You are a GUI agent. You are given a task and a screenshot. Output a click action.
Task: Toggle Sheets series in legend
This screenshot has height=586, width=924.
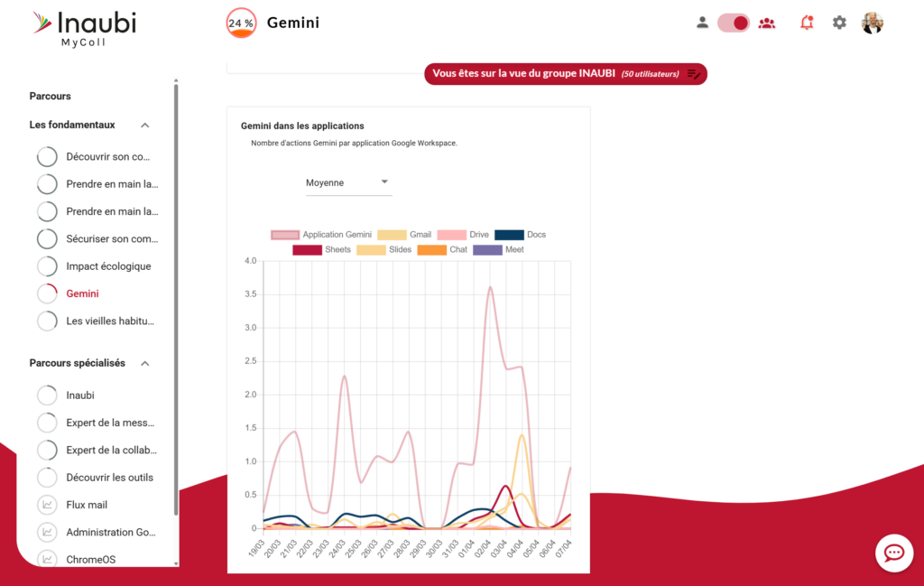click(322, 250)
